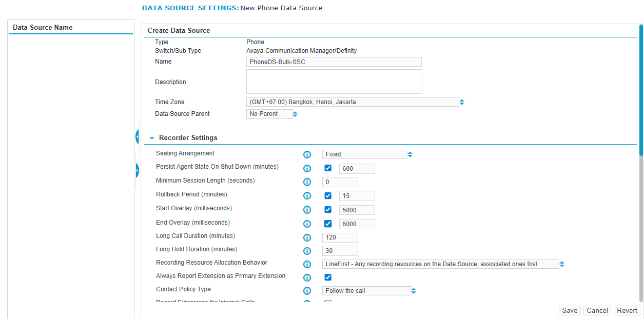Click info icon for Persist Agent State

(x=307, y=168)
